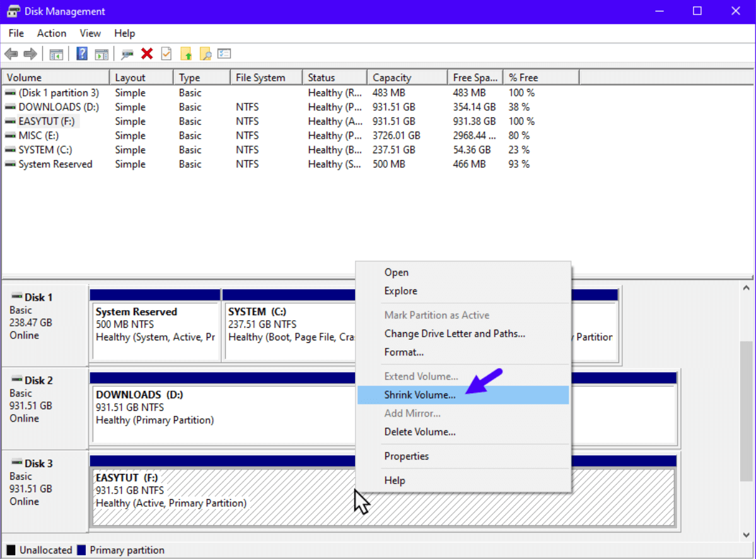Open the Action menu
756x559 pixels.
pos(51,33)
